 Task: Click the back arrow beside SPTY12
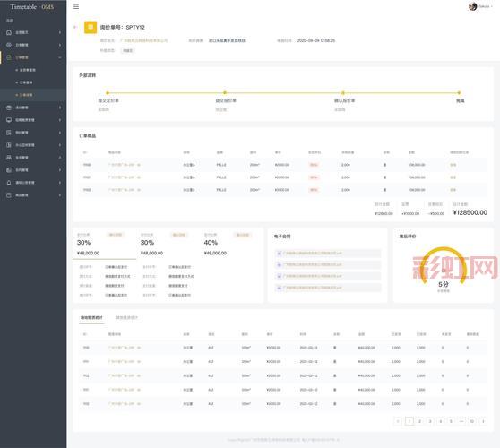coord(75,27)
